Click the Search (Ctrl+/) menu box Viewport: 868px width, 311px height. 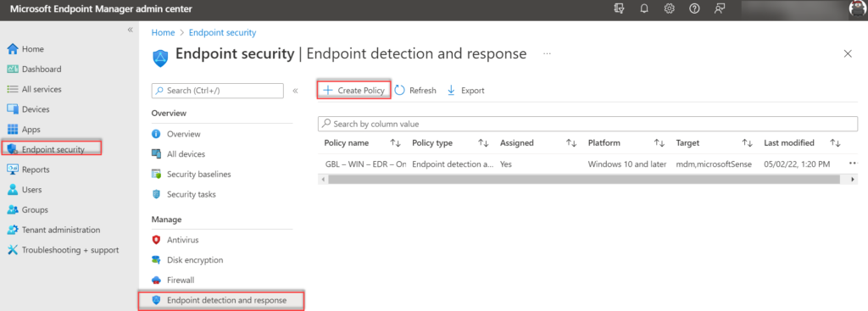218,90
